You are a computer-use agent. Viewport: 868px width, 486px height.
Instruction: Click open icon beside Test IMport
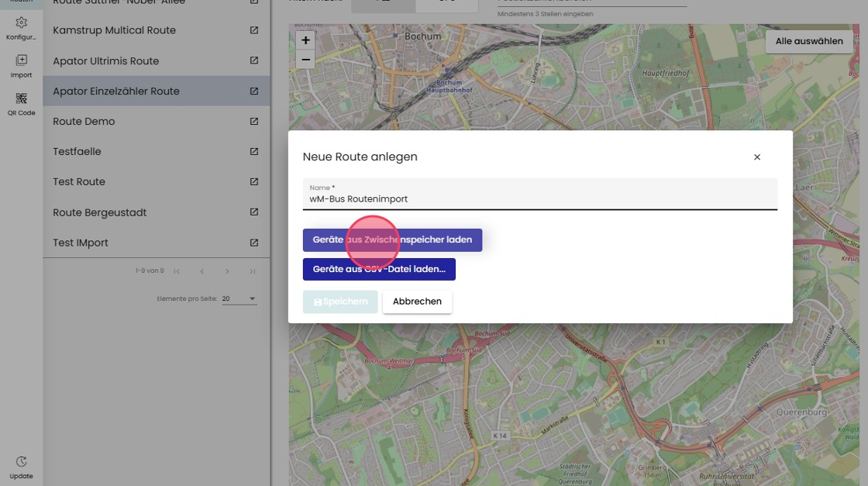point(254,243)
